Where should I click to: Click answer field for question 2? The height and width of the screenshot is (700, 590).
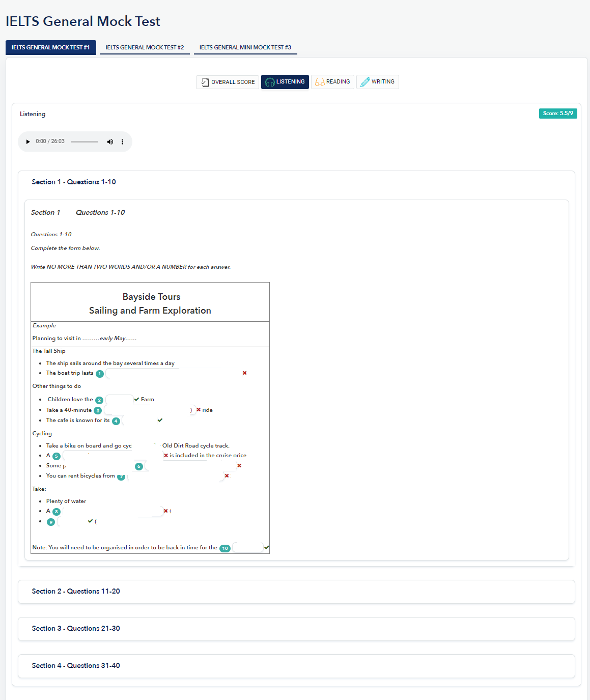pos(119,400)
